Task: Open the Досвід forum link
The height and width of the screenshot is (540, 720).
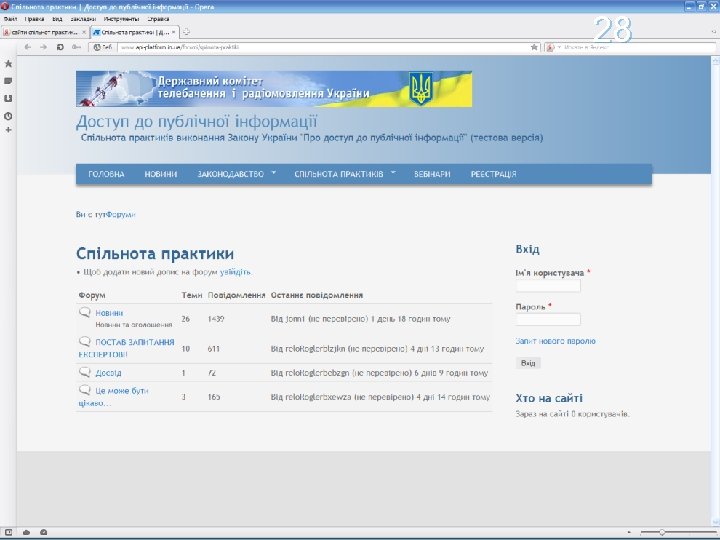Action: [x=108, y=372]
